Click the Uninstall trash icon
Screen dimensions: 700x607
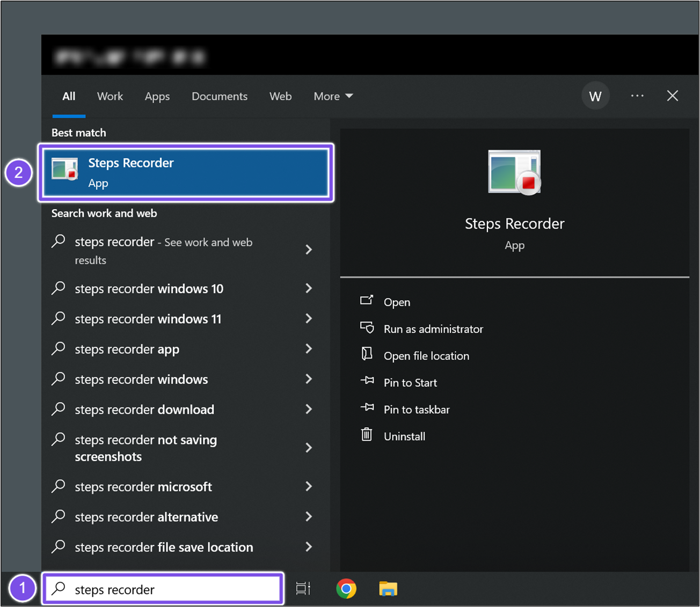[x=367, y=435]
